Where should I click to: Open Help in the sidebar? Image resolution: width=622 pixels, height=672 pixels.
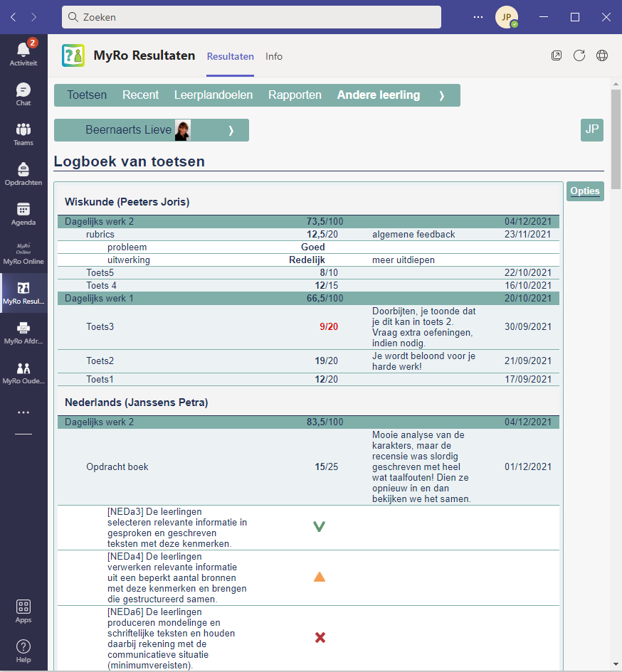pyautogui.click(x=23, y=651)
